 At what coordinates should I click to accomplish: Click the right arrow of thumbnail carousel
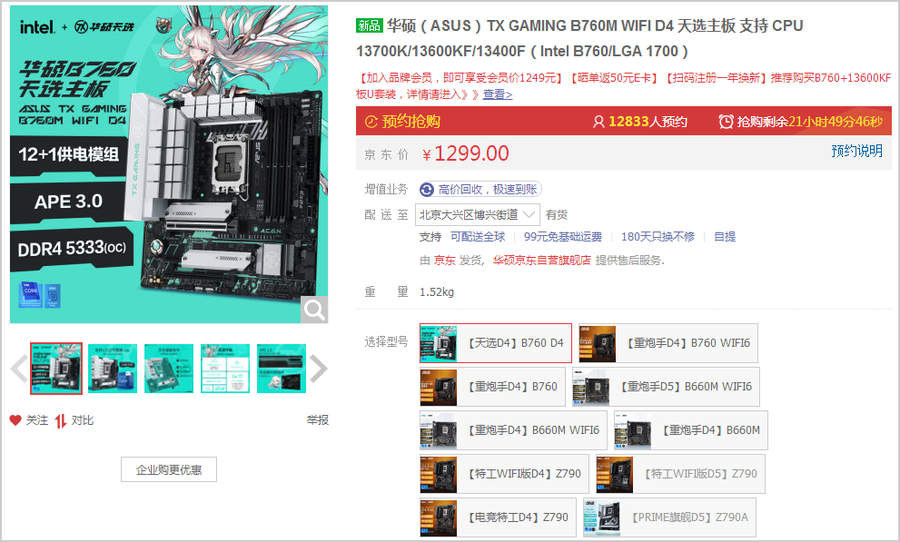tap(319, 369)
